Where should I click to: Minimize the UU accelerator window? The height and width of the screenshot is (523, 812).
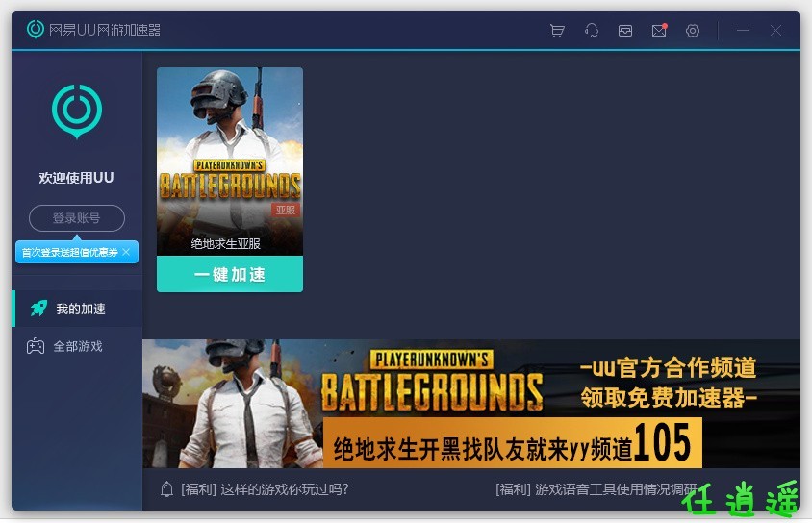click(x=743, y=31)
